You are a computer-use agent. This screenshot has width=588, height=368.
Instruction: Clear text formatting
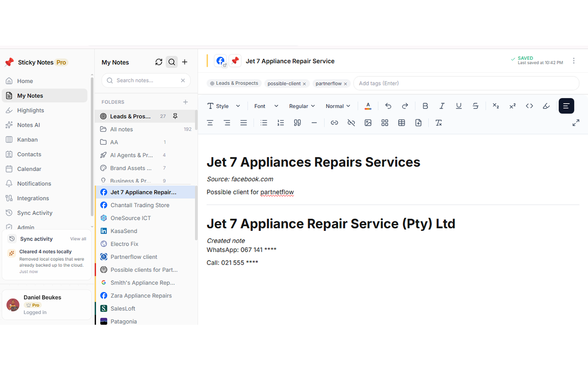point(439,123)
